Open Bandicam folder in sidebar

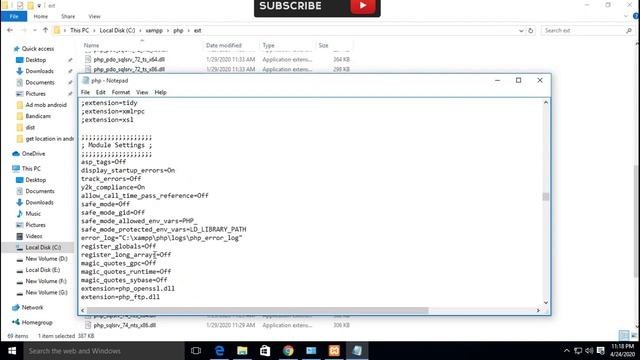coord(38,116)
